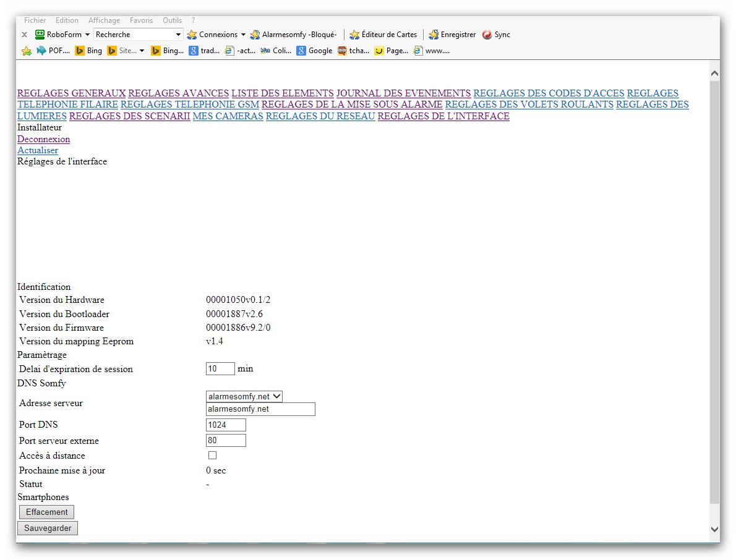The height and width of the screenshot is (560, 736).
Task: Open the Google favorite bookmark
Action: pyautogui.click(x=314, y=51)
